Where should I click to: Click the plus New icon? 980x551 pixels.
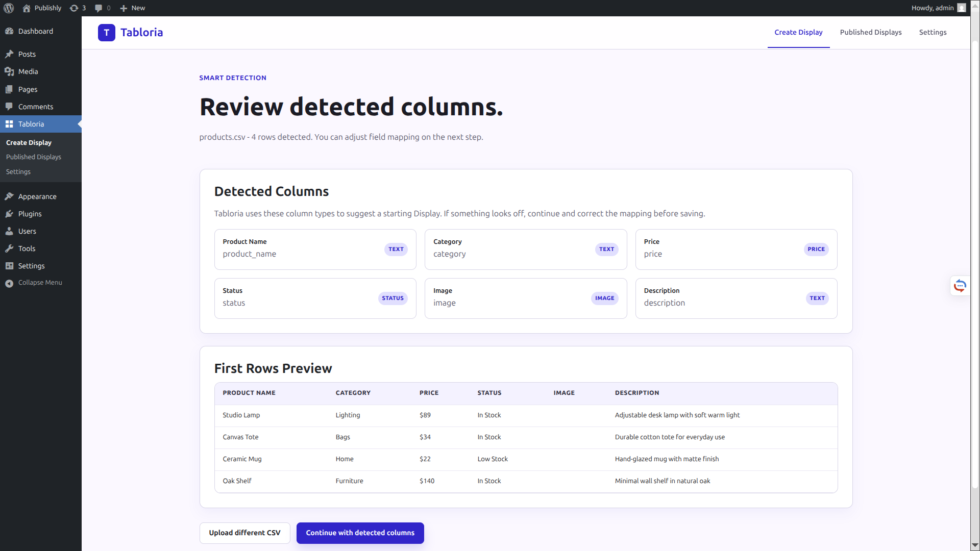tap(124, 8)
